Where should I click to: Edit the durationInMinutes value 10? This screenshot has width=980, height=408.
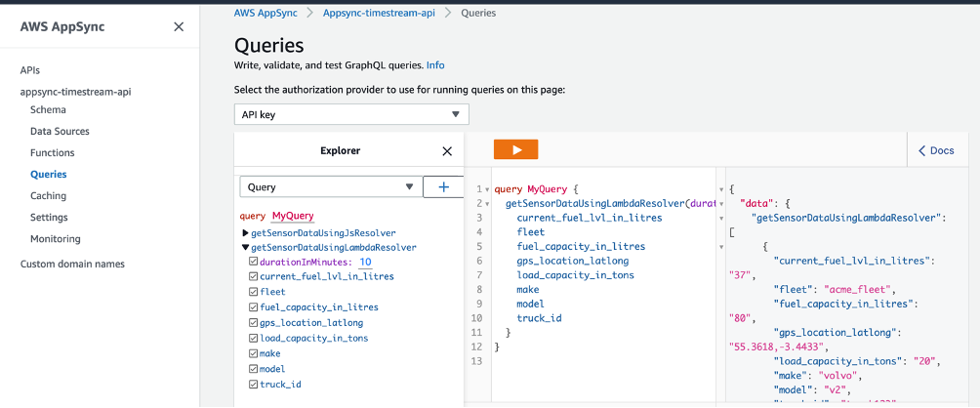tap(366, 262)
